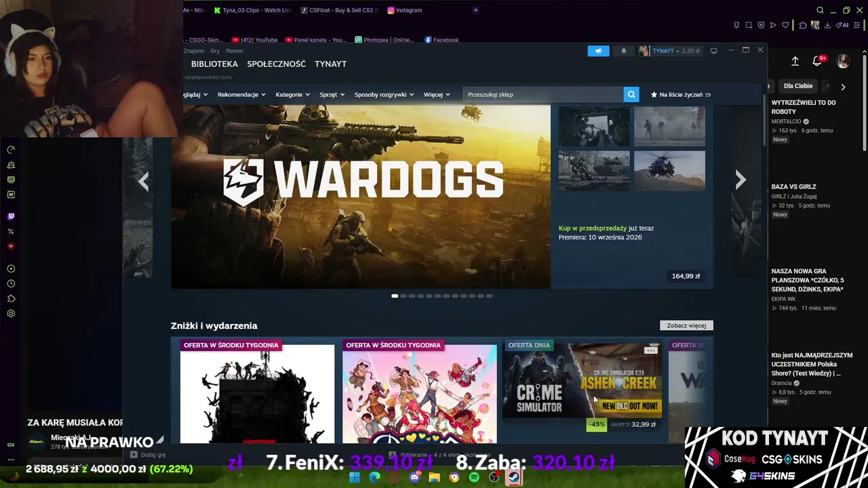Open a new browser tab
The image size is (868, 488).
pyautogui.click(x=475, y=10)
